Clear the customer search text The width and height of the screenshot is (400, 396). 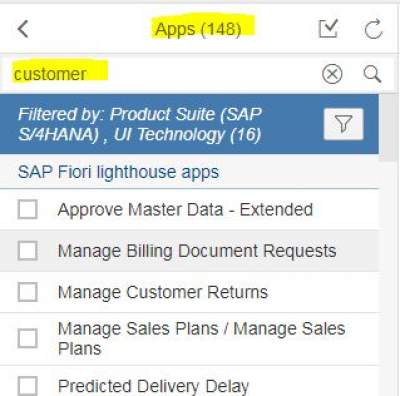[x=332, y=74]
